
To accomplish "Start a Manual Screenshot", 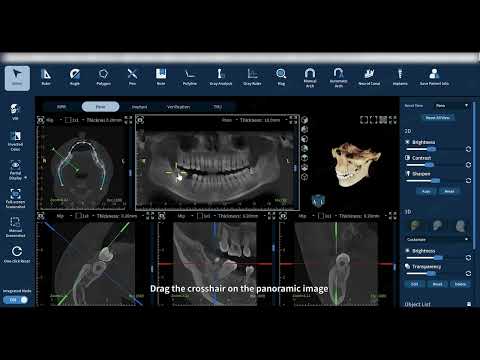I will pos(15,227).
